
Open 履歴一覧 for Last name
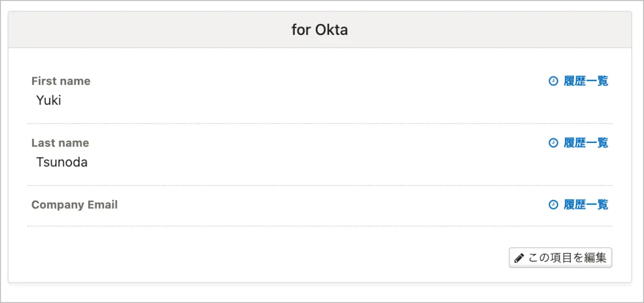coord(586,143)
